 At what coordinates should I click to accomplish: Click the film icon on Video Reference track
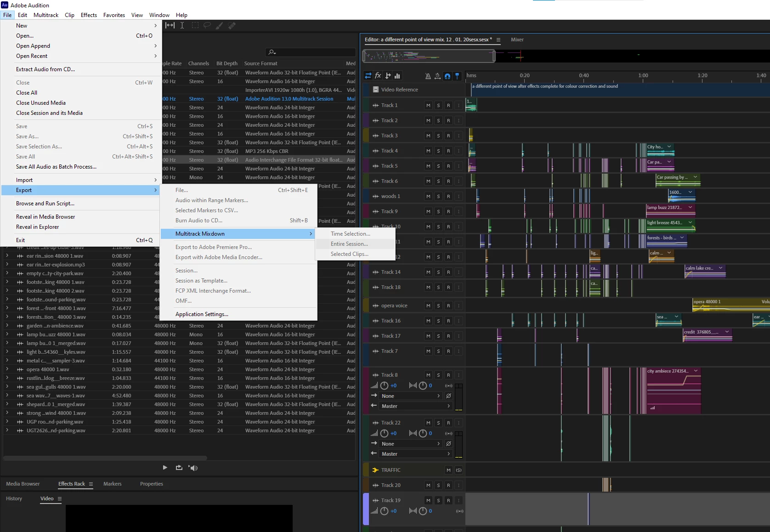click(376, 90)
